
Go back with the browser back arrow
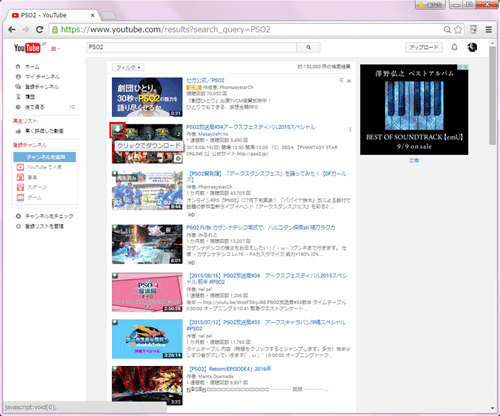(x=12, y=30)
